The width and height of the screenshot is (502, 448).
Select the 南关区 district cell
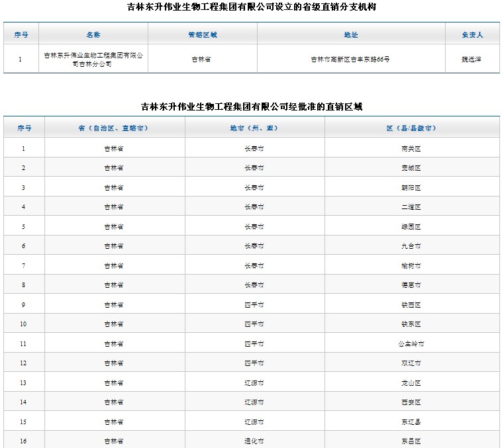click(x=411, y=149)
